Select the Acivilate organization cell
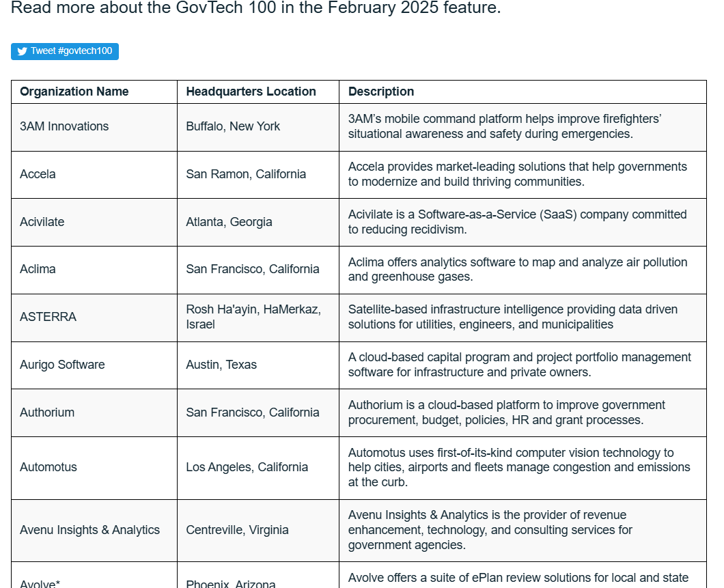724x588 pixels. [x=94, y=223]
